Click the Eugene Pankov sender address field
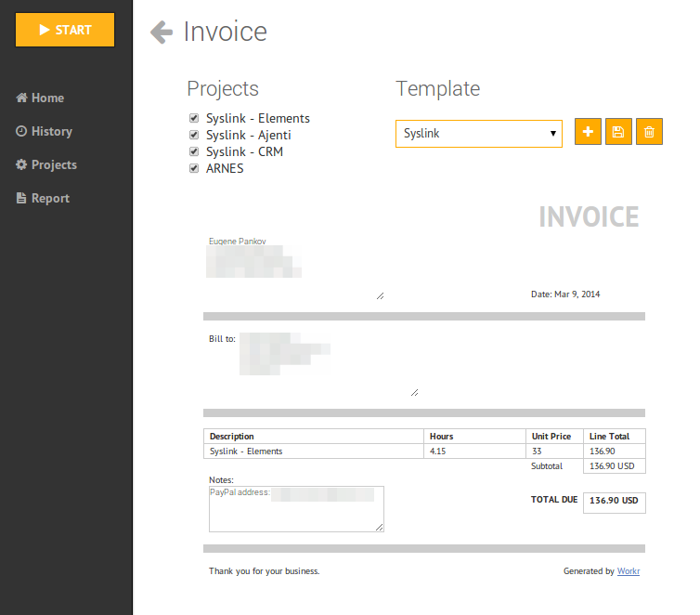Screen dimensions: 700x615 click(x=294, y=268)
